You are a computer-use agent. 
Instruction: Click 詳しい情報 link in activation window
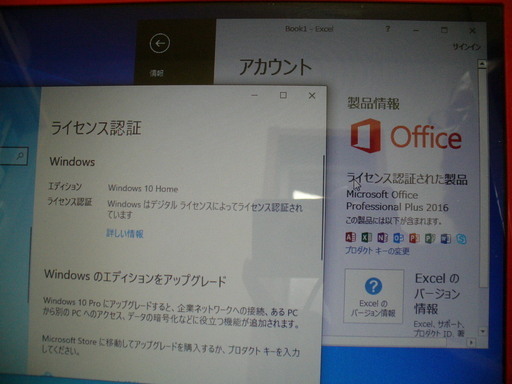[x=125, y=233]
